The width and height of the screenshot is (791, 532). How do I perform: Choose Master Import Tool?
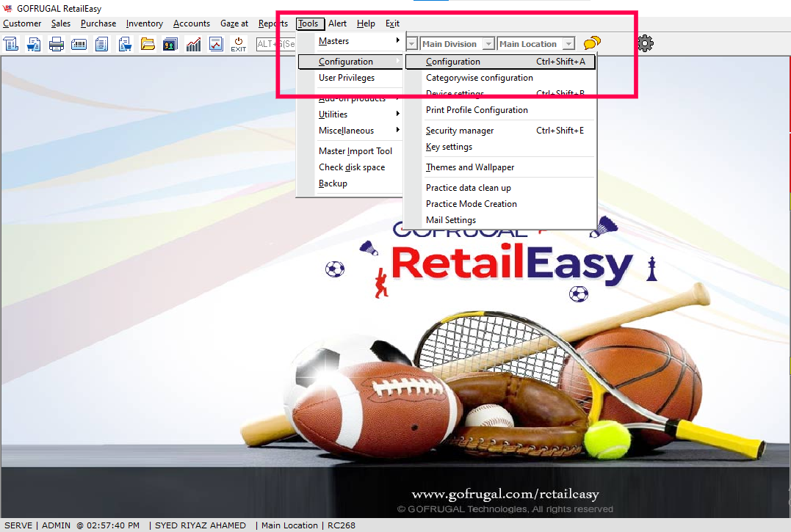point(350,151)
